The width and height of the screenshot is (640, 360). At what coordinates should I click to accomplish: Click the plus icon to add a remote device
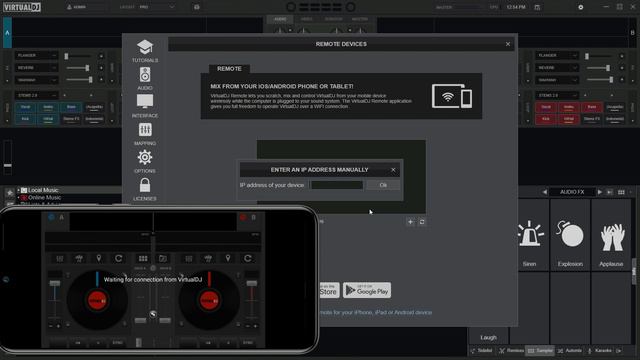[x=411, y=222]
